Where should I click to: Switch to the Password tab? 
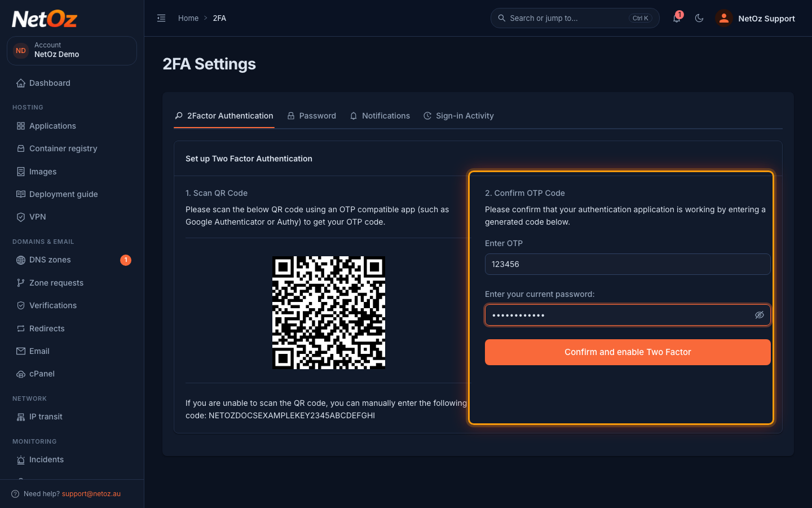(x=311, y=116)
